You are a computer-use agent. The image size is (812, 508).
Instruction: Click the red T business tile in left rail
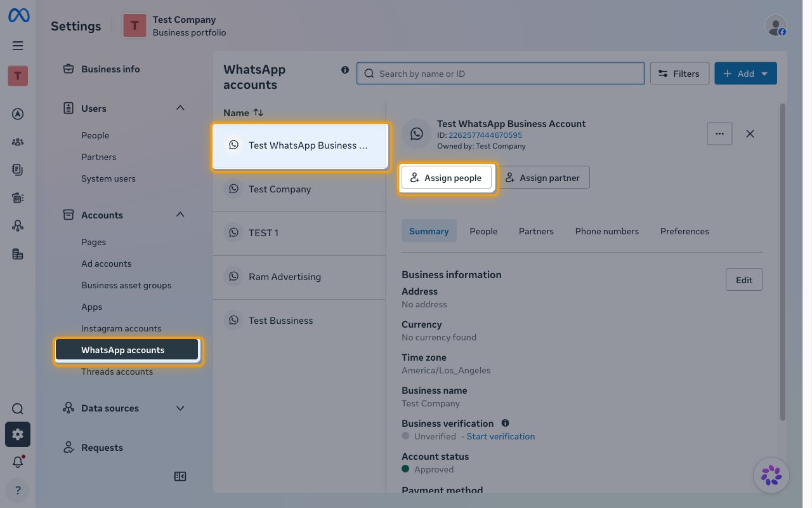(18, 76)
